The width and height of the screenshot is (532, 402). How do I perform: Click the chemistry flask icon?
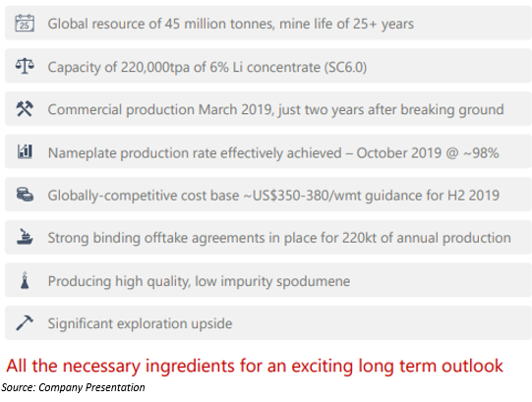click(x=25, y=280)
